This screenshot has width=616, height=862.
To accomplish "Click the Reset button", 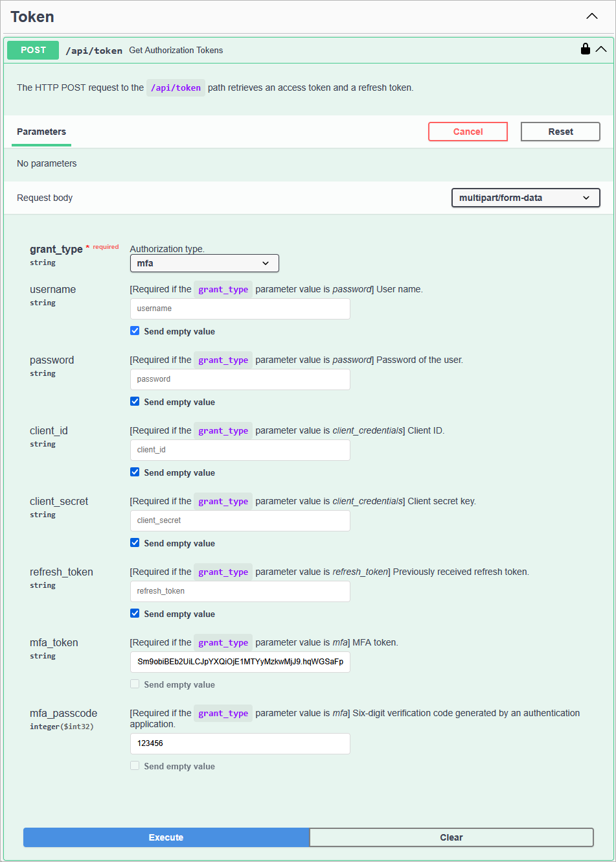I will pos(560,131).
